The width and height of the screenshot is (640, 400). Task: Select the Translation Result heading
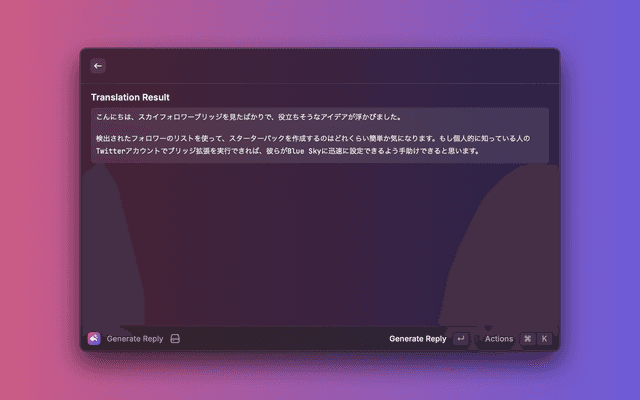(130, 97)
